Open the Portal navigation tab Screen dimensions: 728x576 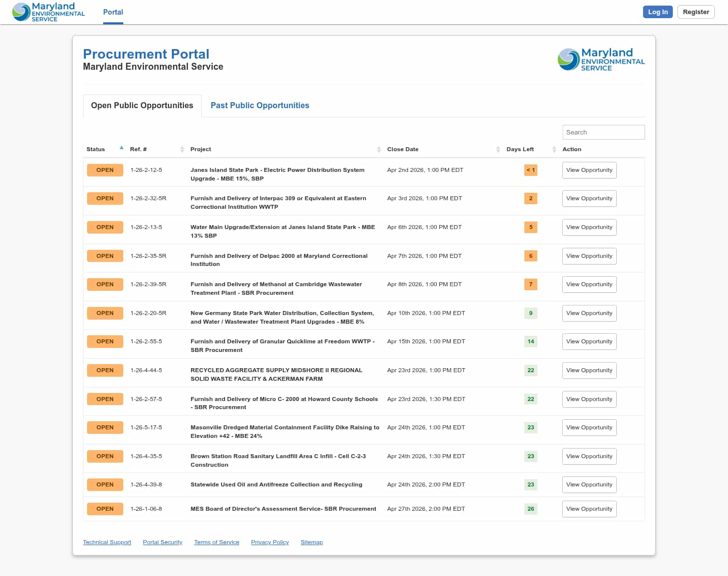coord(113,12)
